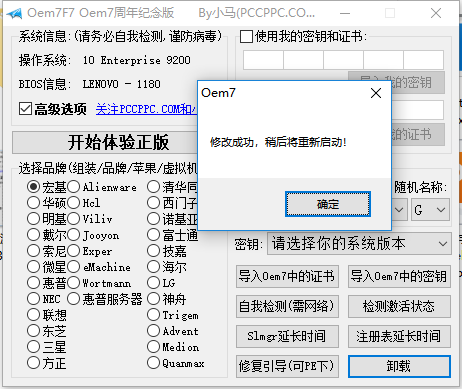
Task: Click 导入Oem7中的密钥 button
Action: pyautogui.click(x=399, y=276)
